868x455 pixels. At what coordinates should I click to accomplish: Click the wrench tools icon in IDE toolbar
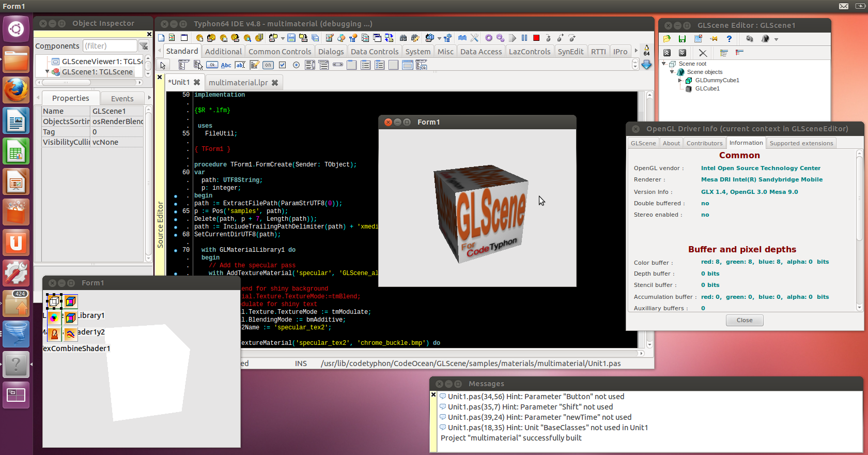click(474, 38)
